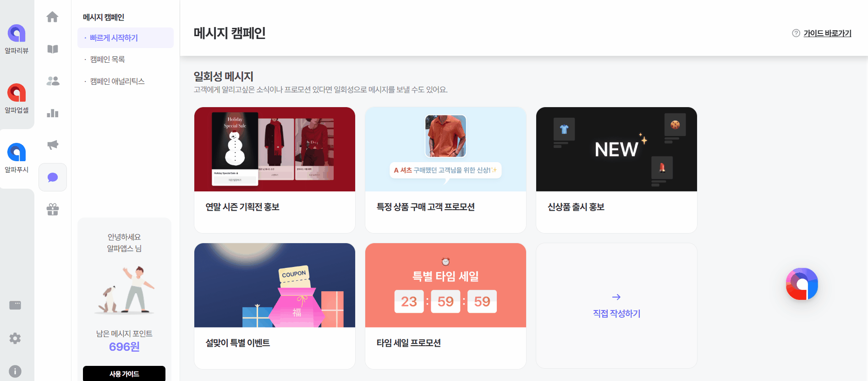Viewport: 868px width, 381px height.
Task: Switch to 알파리뷰 app
Action: [x=17, y=39]
